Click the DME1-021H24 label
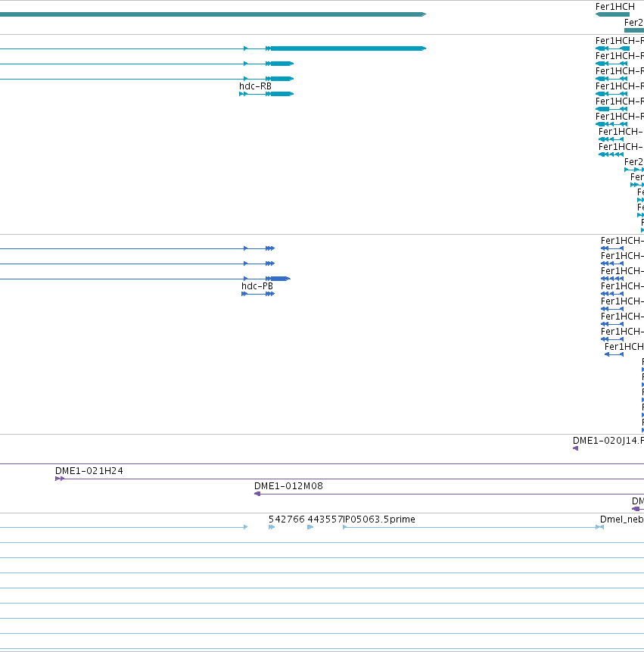 [89, 471]
